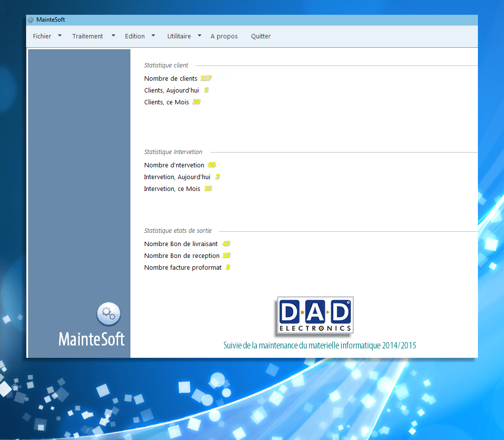504x440 pixels.
Task: Click the DAD Electronics logo
Action: tap(315, 315)
